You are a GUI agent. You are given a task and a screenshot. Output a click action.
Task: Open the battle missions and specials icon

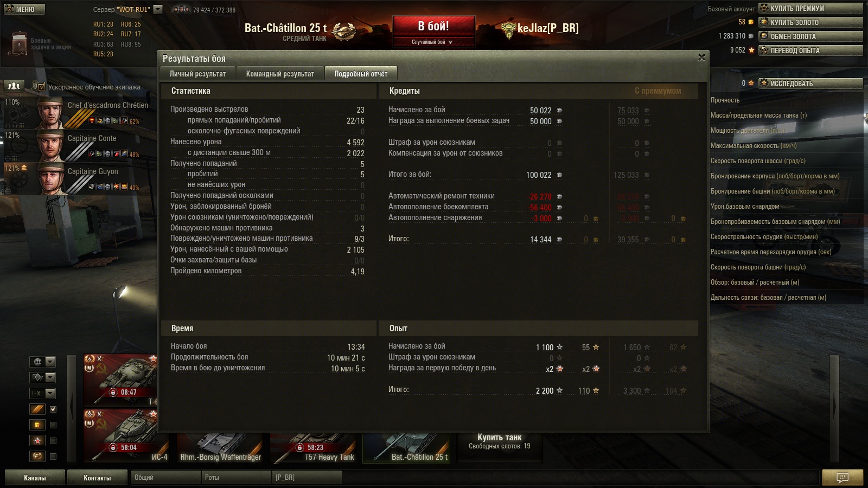18,43
